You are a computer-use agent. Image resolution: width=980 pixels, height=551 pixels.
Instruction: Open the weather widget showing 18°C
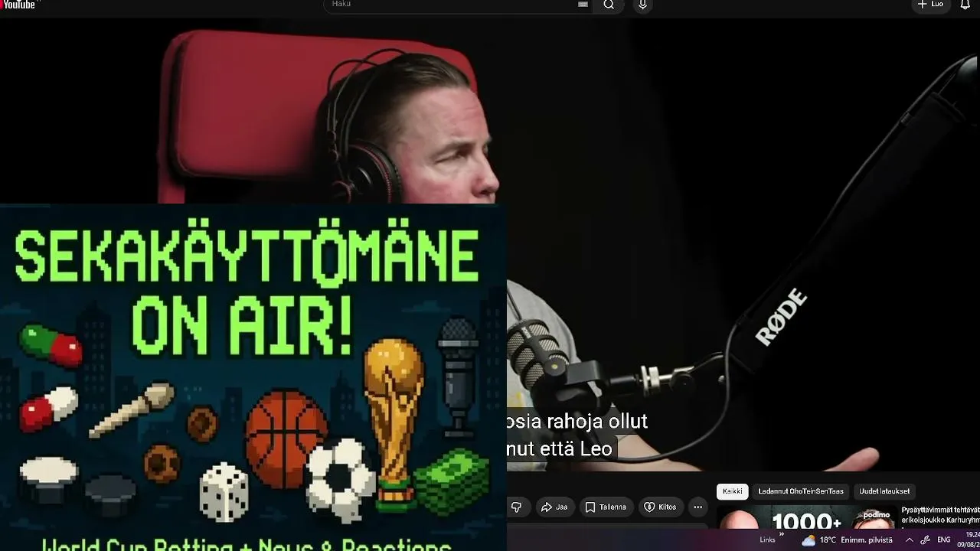846,540
